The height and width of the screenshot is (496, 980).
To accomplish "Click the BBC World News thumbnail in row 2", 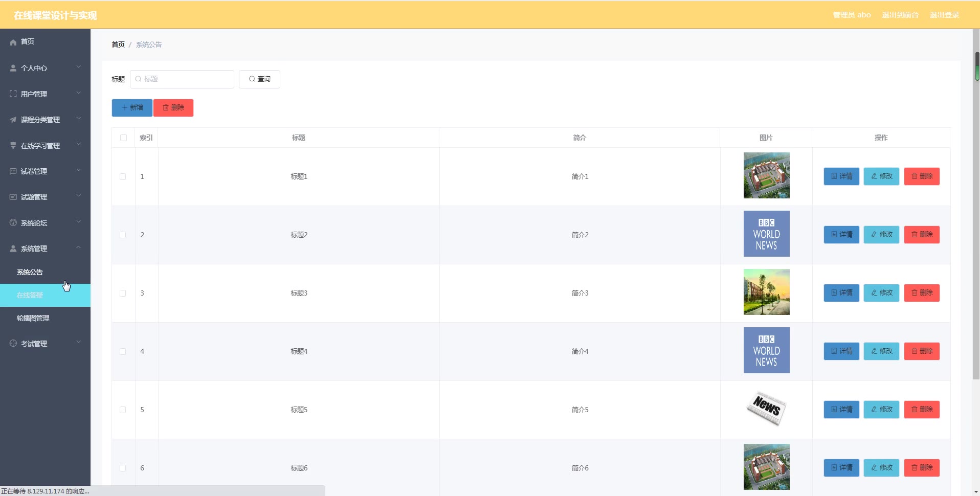I will pos(766,234).
